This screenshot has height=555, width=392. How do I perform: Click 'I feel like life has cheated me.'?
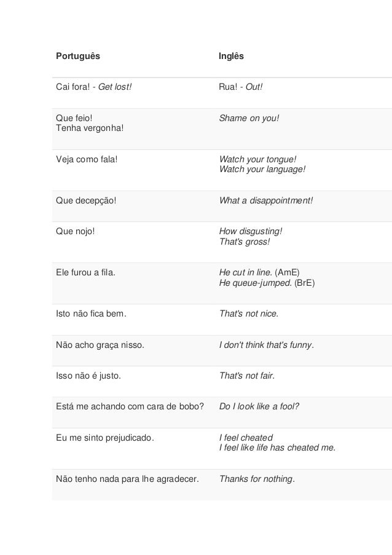click(277, 448)
